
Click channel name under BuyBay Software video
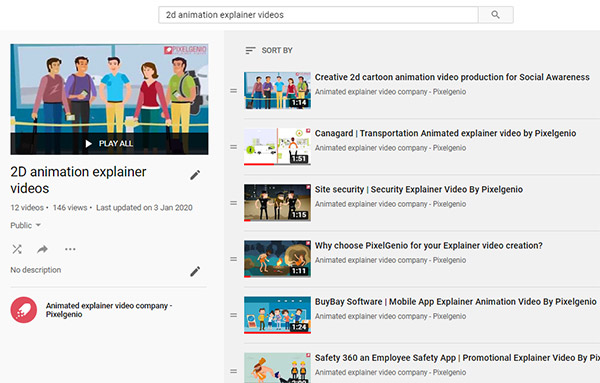(390, 316)
